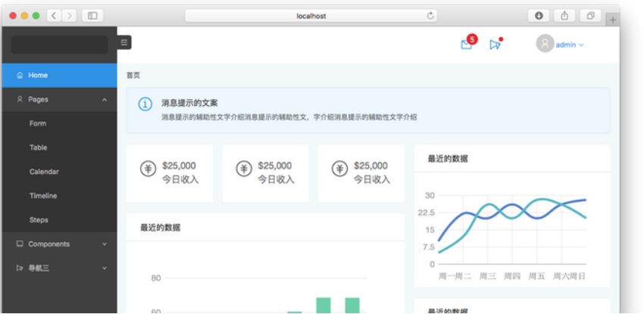644x314 pixels.
Task: Collapse the Pages submenu chevron
Action: (x=105, y=100)
